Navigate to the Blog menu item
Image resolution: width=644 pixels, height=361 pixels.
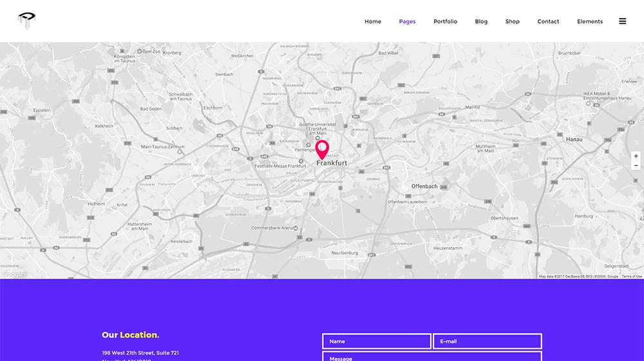481,21
